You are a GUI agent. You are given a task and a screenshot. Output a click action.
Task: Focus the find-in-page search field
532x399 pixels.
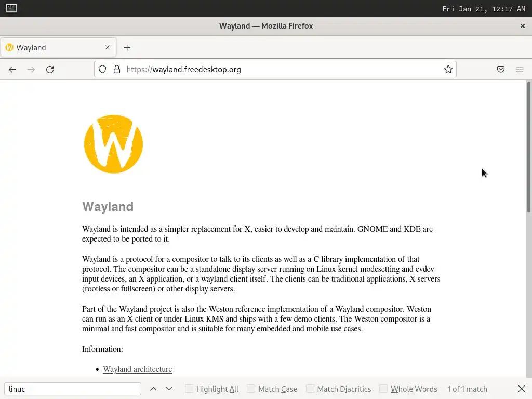tap(73, 389)
